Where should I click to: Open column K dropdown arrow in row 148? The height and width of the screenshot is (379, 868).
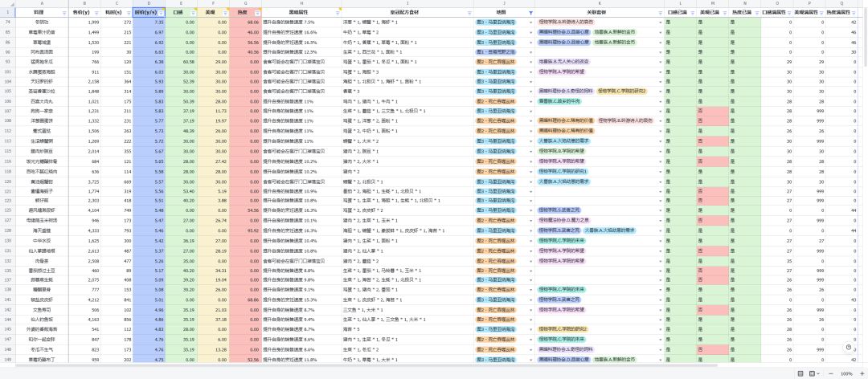(x=661, y=349)
